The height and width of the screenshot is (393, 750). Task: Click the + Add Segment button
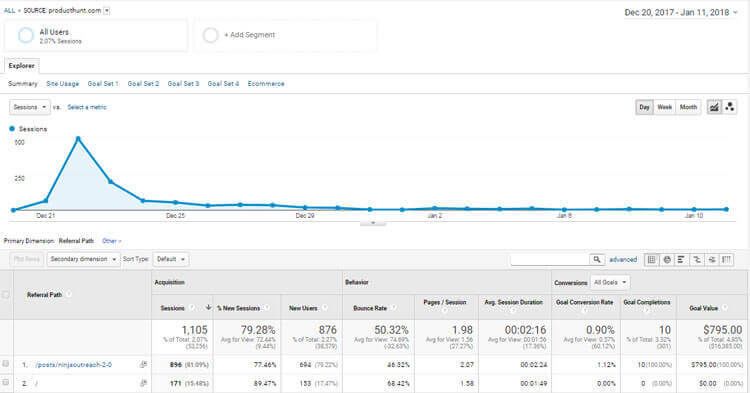click(x=286, y=35)
